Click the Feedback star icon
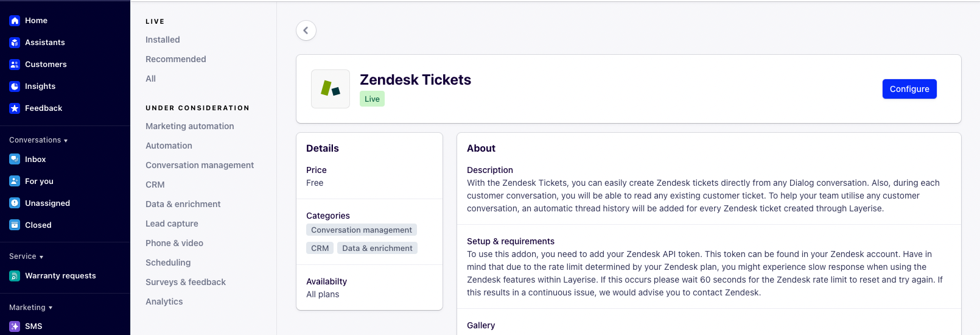 pos(15,108)
